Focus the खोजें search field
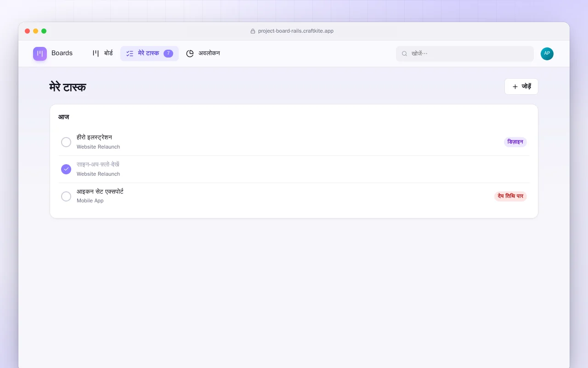This screenshot has width=588, height=368. click(465, 54)
